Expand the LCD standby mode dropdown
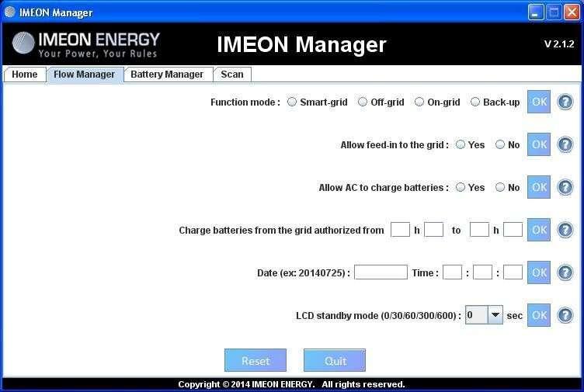The height and width of the screenshot is (392, 584). (x=495, y=315)
